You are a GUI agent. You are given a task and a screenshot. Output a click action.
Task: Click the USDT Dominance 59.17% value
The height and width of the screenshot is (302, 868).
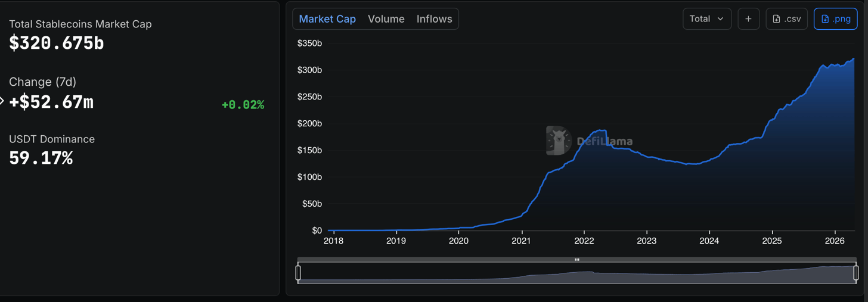[41, 158]
